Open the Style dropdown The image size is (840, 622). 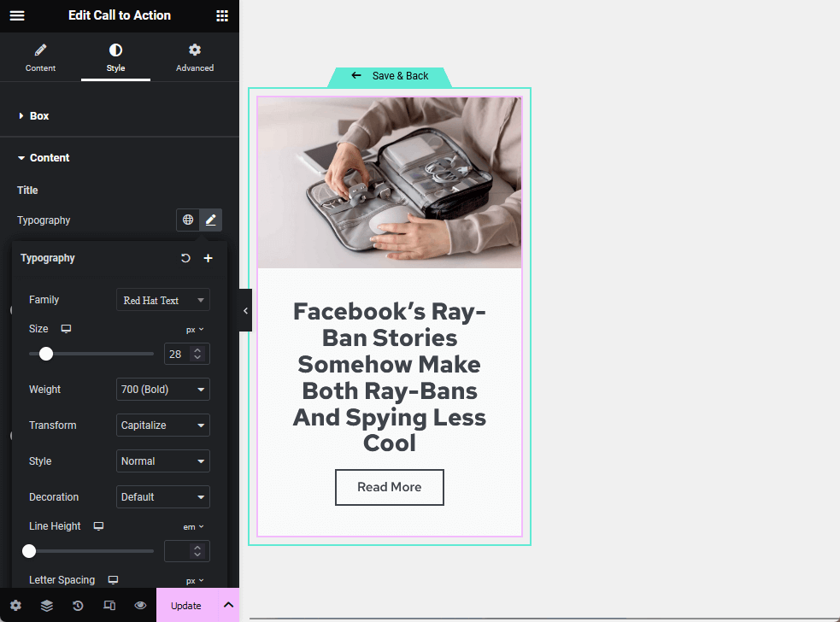coord(163,461)
